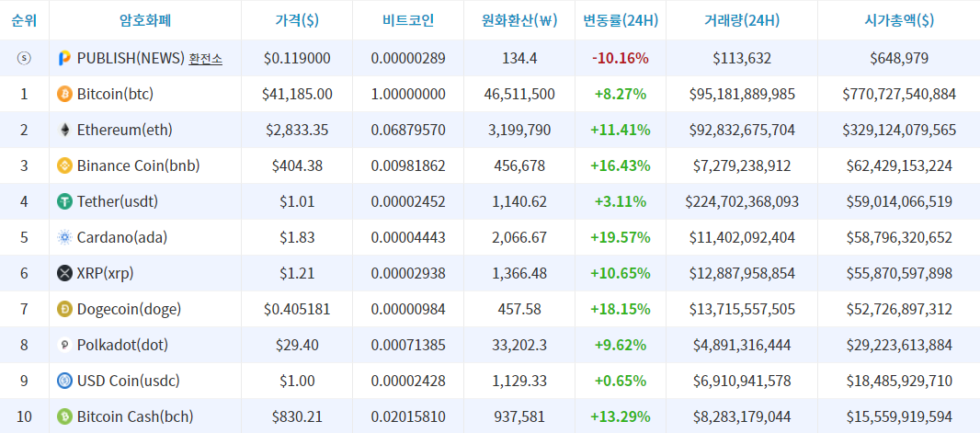Open the Dogecoin(doge) coin page
This screenshot has height=433, width=980.
tap(129, 309)
